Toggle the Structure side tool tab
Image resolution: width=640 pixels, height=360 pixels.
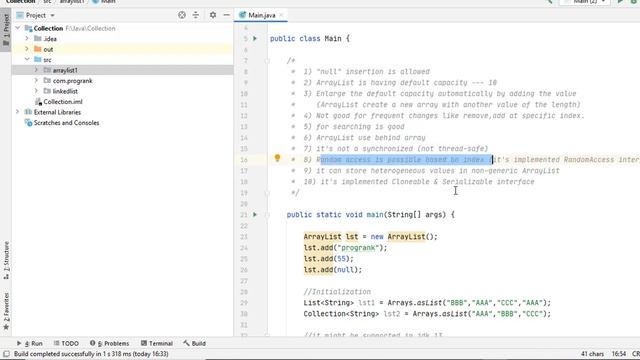6,260
